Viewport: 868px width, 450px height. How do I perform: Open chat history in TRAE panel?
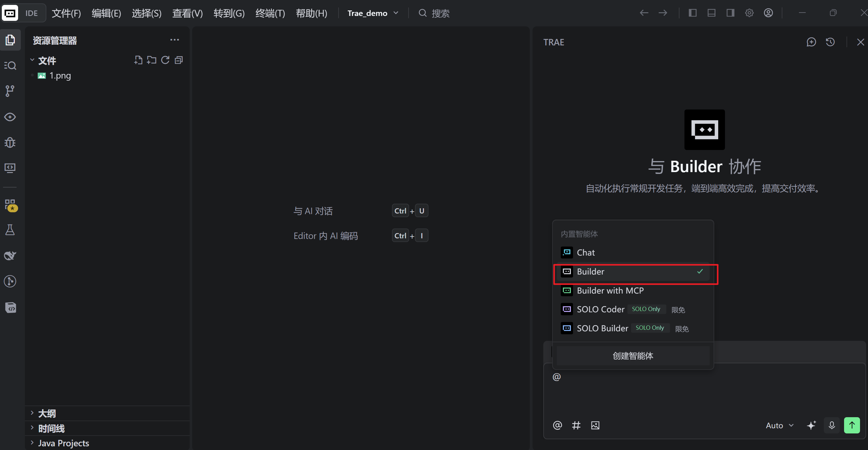click(830, 42)
